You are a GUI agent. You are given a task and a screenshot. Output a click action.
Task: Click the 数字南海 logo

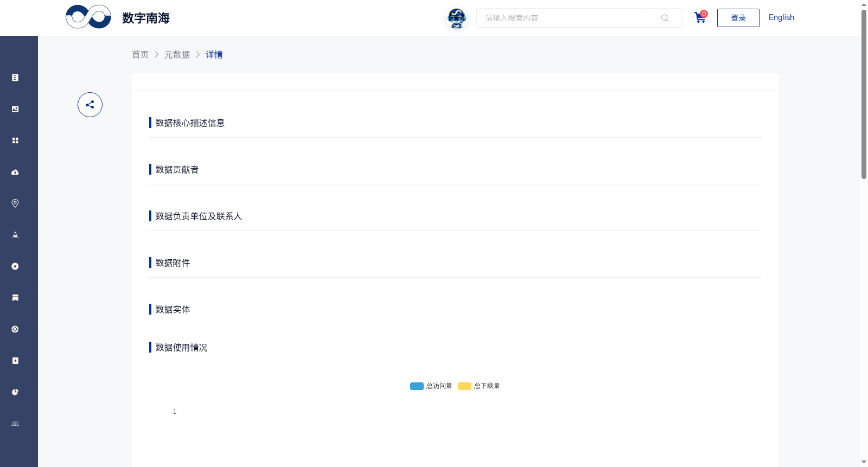pyautogui.click(x=88, y=17)
